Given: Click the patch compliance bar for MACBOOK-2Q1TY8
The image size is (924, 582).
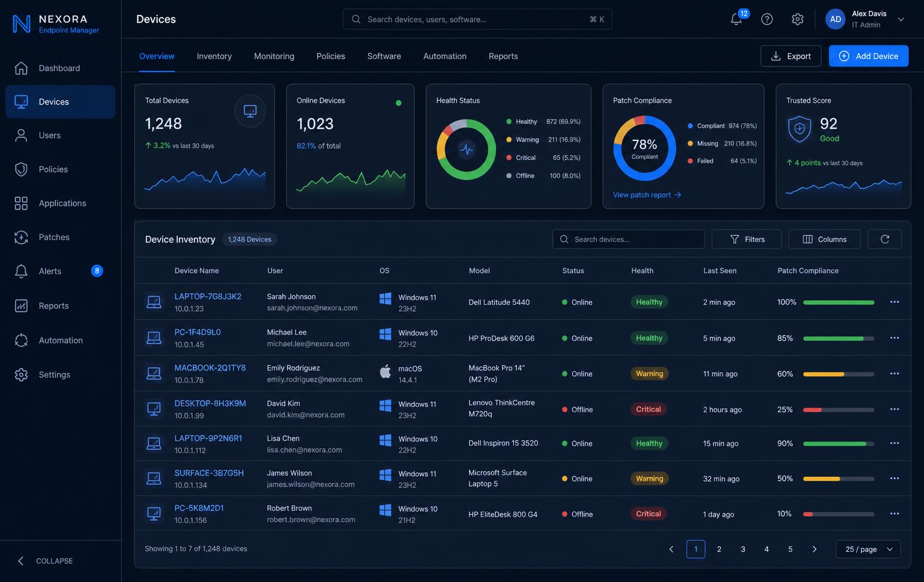Looking at the screenshot, I should coord(839,374).
